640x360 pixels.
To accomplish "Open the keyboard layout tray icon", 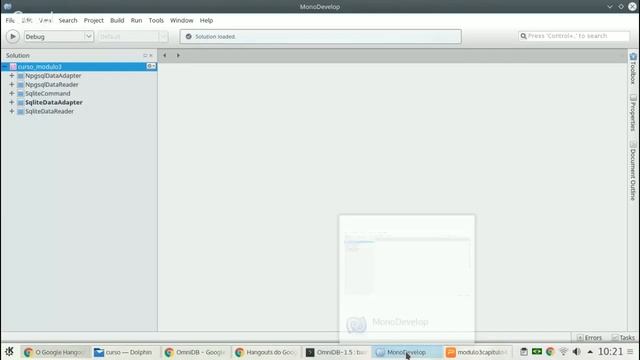I will pos(537,351).
